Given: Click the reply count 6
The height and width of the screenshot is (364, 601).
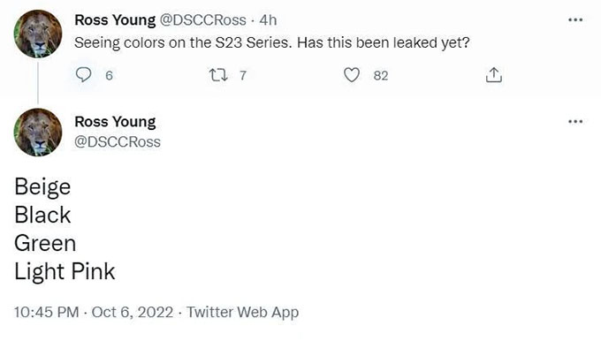Looking at the screenshot, I should [x=109, y=76].
